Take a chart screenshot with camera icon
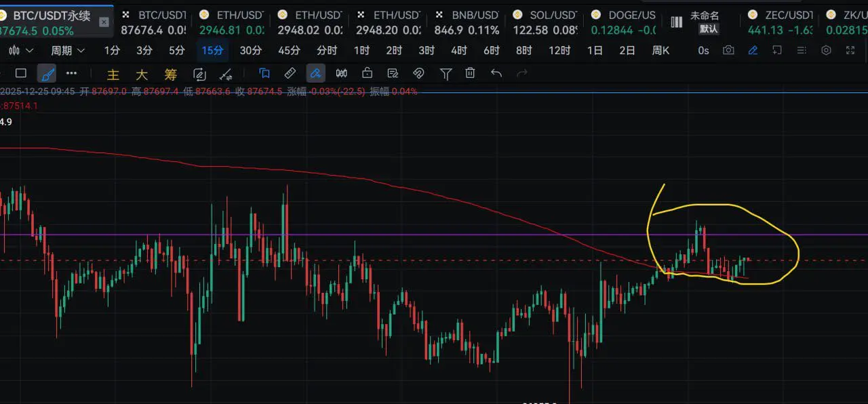Screen dimensions: 868x404 728,51
